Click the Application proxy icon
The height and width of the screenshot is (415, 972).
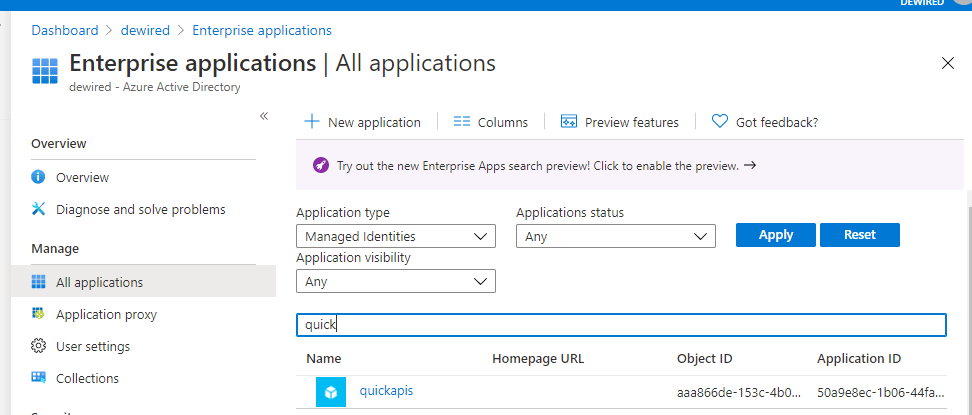pyautogui.click(x=39, y=314)
